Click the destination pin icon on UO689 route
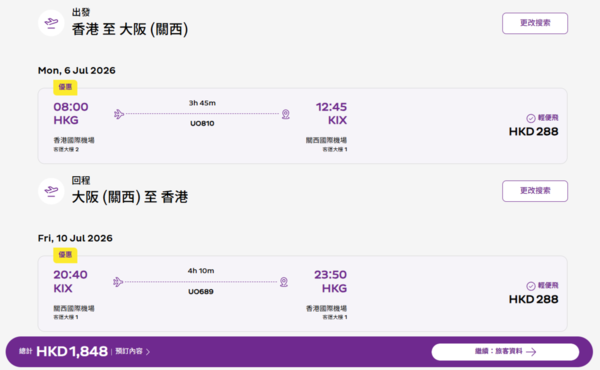Image resolution: width=600 pixels, height=370 pixels. 284,282
